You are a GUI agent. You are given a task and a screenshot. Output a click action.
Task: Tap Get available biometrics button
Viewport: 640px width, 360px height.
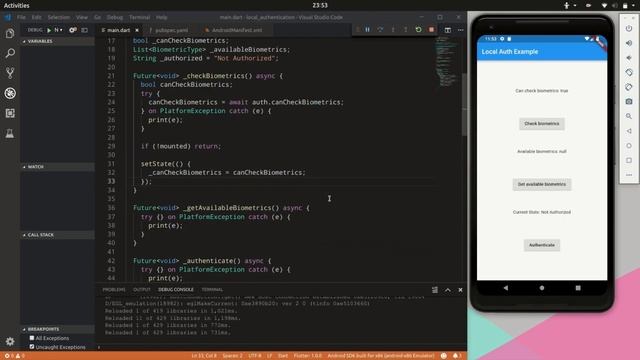coord(542,184)
